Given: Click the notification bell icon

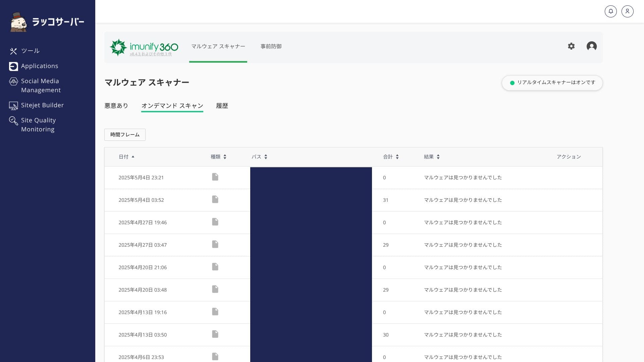Looking at the screenshot, I should (610, 11).
